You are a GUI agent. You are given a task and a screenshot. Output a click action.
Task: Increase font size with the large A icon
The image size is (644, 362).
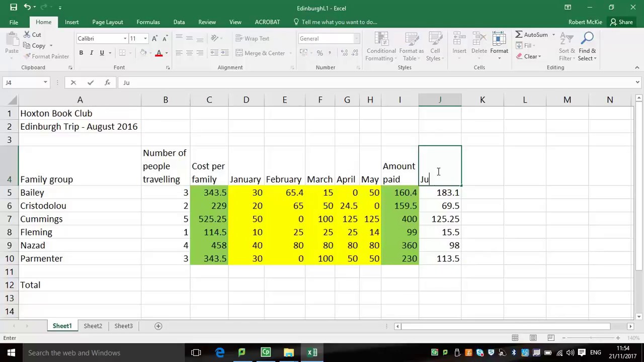click(x=155, y=39)
